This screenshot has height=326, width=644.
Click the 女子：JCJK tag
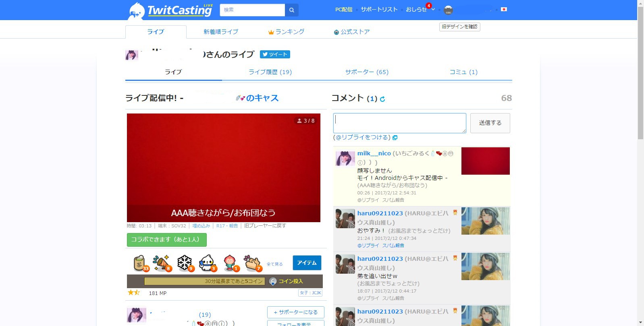click(x=310, y=293)
